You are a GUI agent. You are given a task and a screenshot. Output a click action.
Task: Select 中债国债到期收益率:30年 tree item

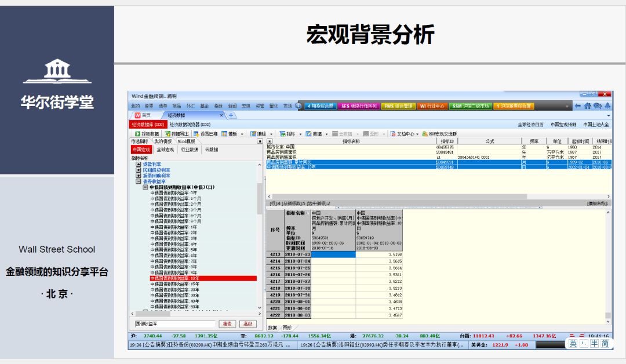175,296
